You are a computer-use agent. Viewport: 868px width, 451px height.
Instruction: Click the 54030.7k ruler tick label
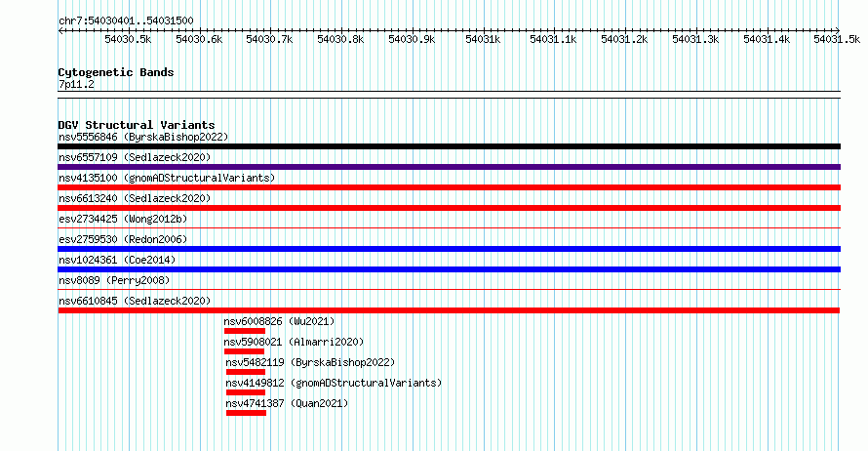pyautogui.click(x=269, y=39)
